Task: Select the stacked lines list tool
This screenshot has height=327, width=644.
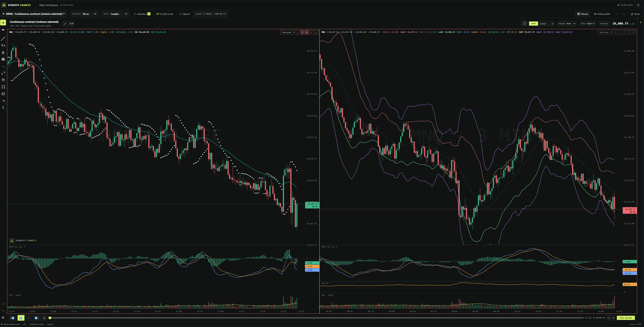Action: 3,94
